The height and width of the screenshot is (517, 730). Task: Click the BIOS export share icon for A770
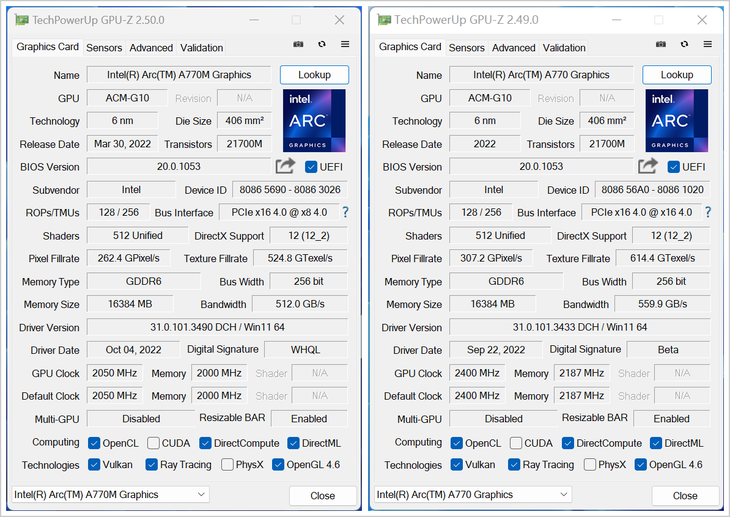648,166
